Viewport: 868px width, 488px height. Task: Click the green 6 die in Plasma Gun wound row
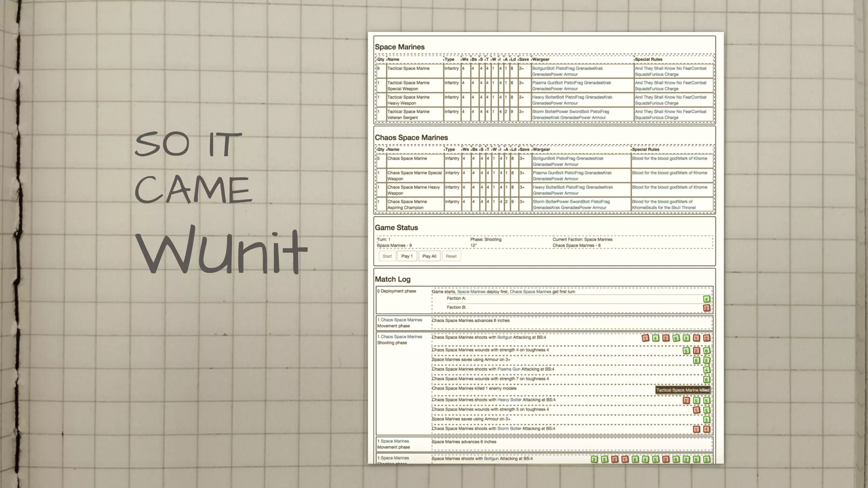(x=706, y=380)
